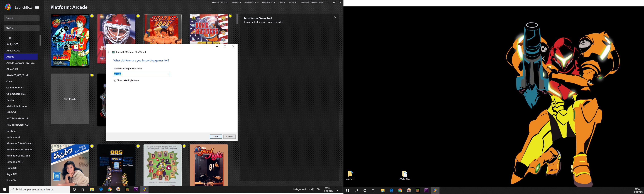644x194 pixels.
Task: Open the sidebar Platform filter dropdown
Action: pos(21,28)
